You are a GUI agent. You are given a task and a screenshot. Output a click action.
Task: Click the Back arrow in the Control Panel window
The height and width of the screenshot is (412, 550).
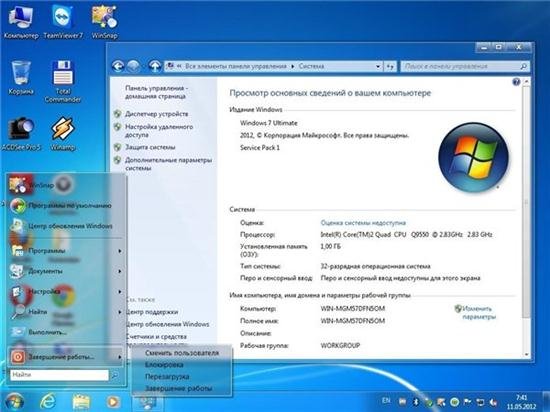click(x=118, y=66)
